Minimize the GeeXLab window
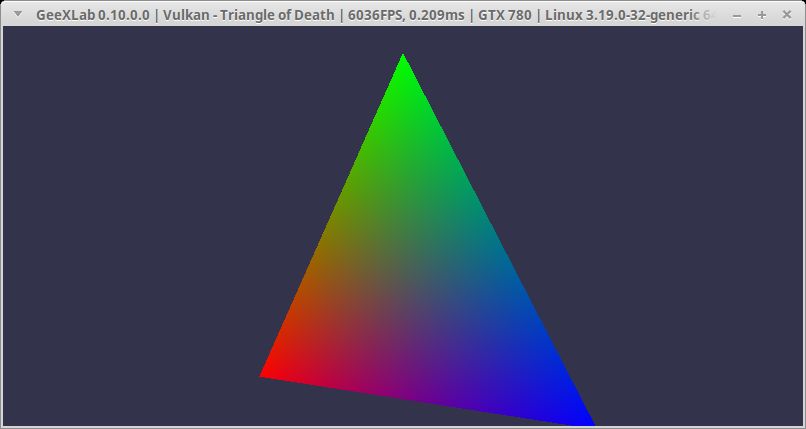This screenshot has height=429, width=806. pos(739,15)
